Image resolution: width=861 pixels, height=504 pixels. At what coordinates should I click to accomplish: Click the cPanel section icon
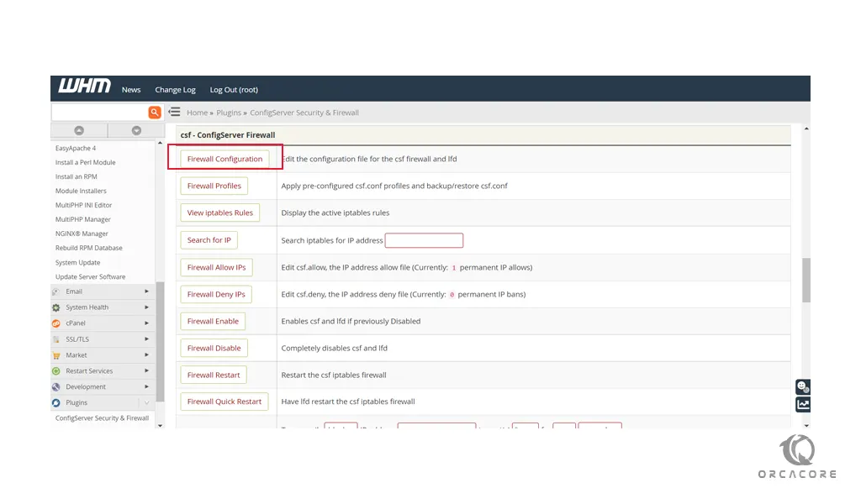point(56,323)
